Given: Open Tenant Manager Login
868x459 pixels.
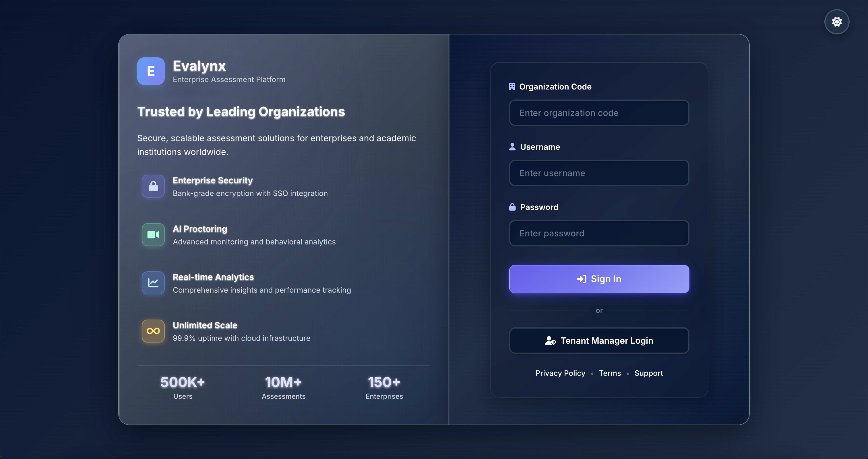Looking at the screenshot, I should click(599, 341).
